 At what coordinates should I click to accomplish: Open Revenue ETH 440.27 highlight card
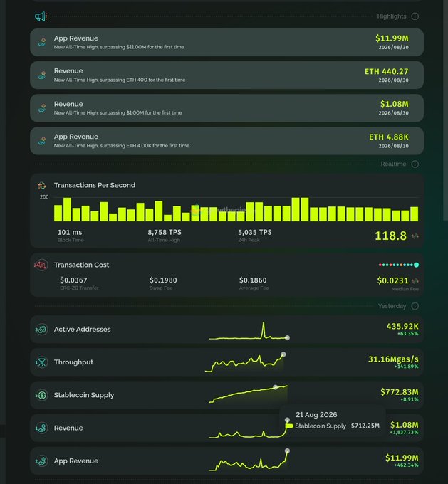[226, 75]
